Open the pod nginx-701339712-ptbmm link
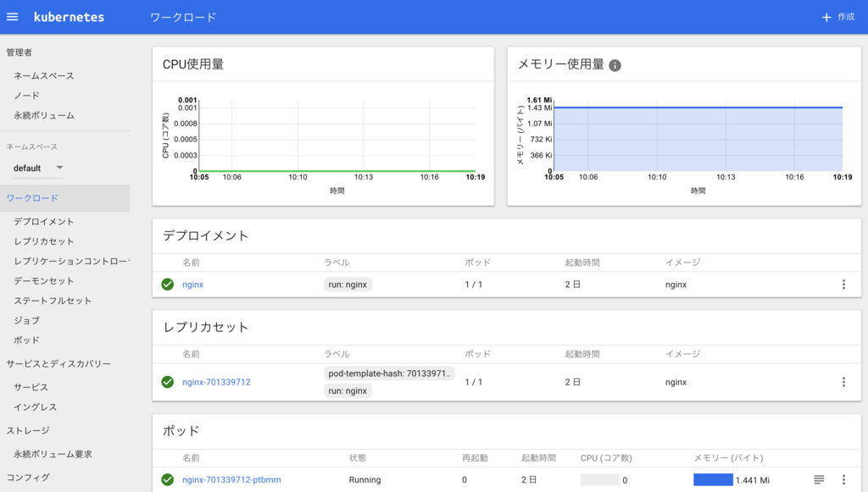 click(231, 479)
